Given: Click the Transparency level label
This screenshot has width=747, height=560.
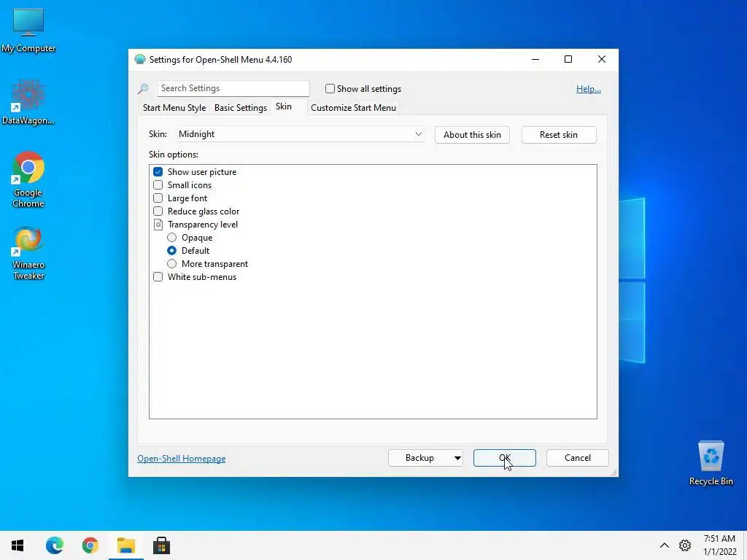Looking at the screenshot, I should click(x=203, y=225).
